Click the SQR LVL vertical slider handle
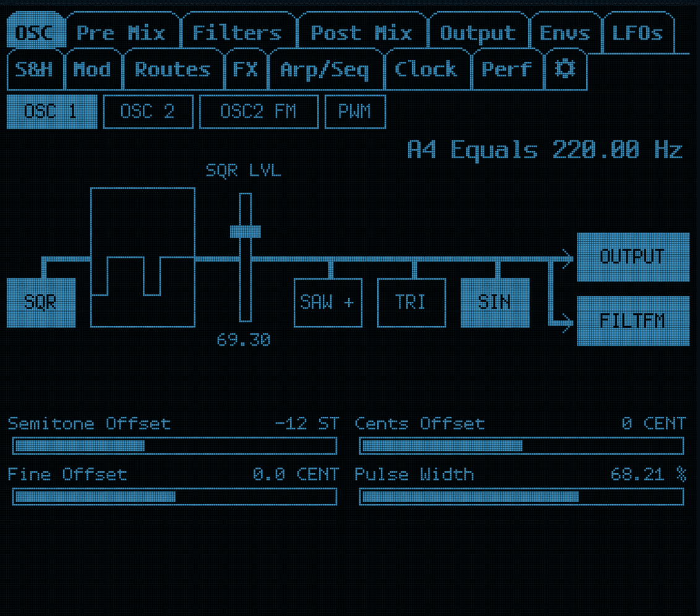This screenshot has width=700, height=616. 245,232
